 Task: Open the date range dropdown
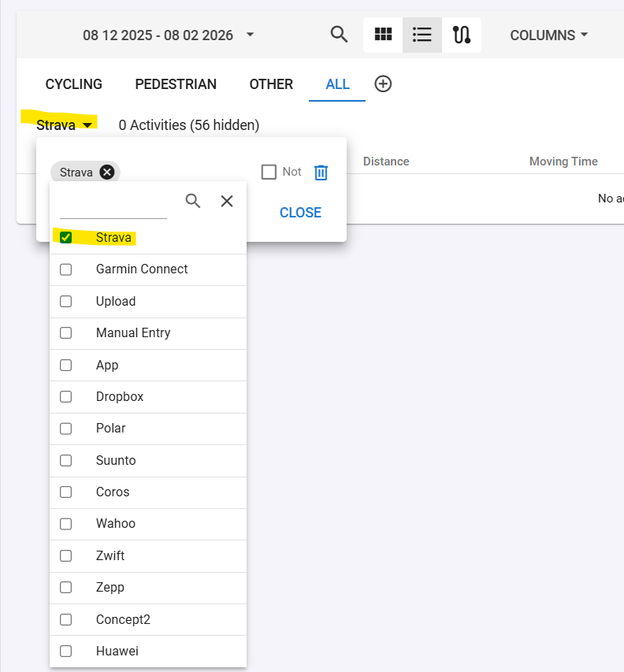pos(169,35)
